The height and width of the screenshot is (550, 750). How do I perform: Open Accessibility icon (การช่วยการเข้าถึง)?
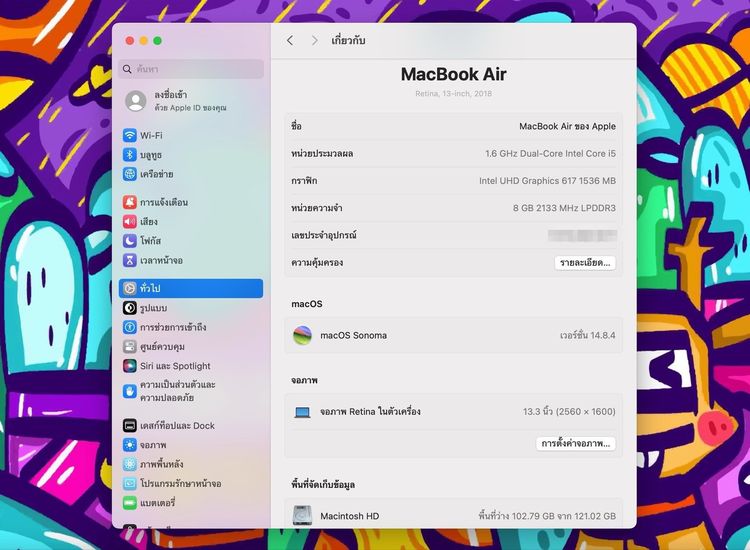[x=130, y=327]
